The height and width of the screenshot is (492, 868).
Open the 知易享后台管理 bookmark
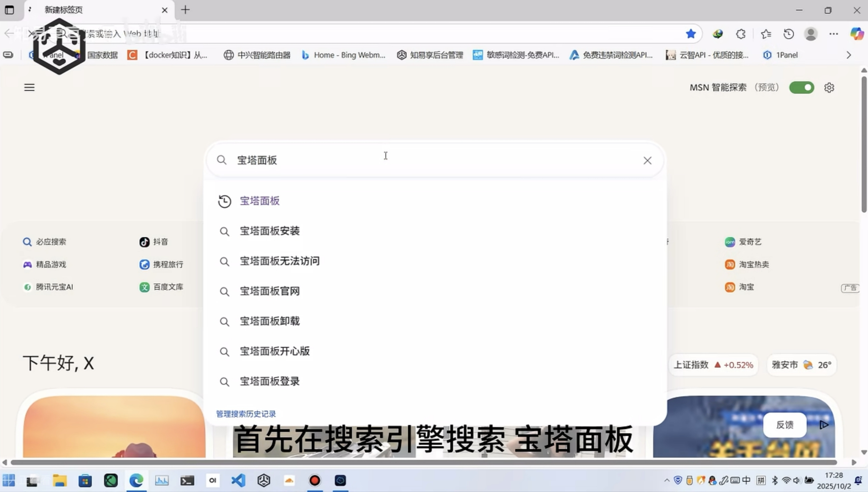point(430,55)
